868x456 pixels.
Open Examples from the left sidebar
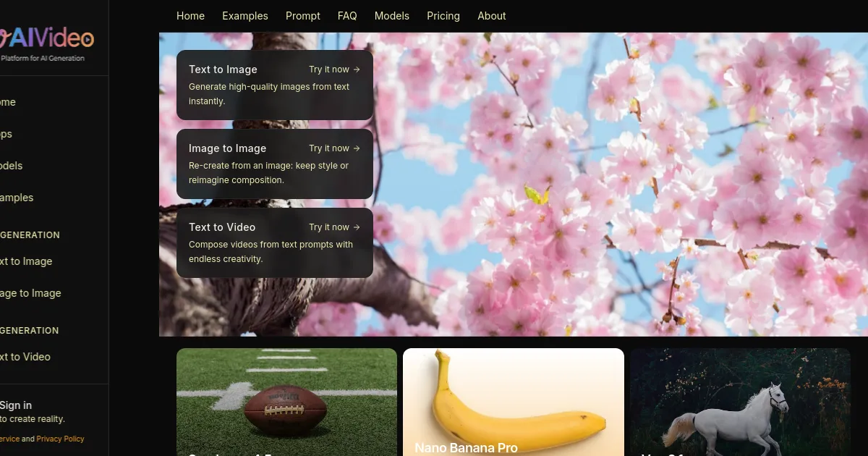[16, 198]
